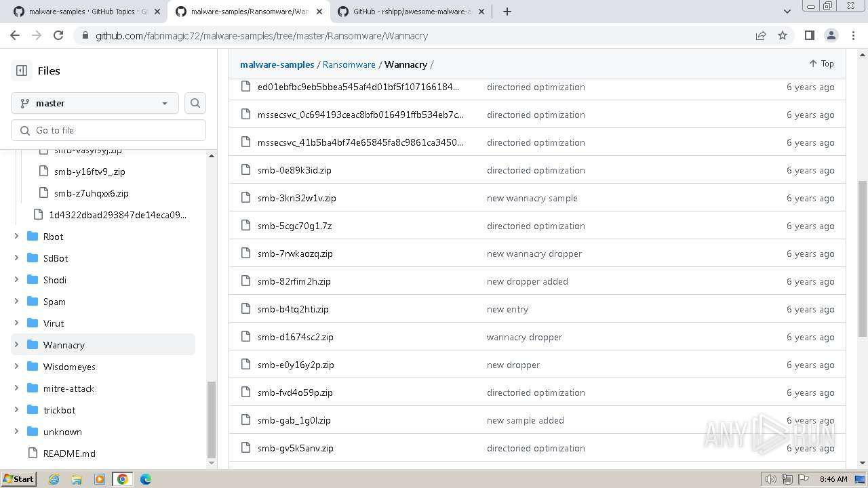The image size is (868, 488).
Task: Focus the Go to file field
Action: click(x=108, y=130)
